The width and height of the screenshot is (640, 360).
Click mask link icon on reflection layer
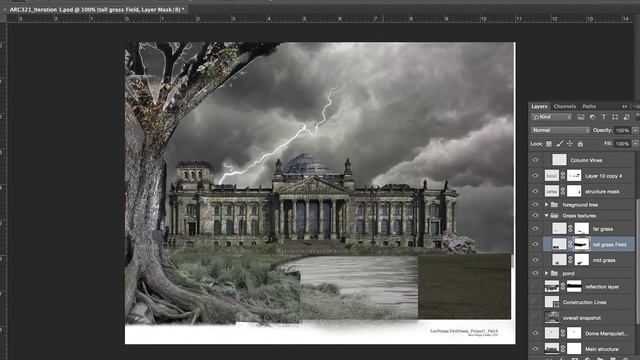(563, 287)
